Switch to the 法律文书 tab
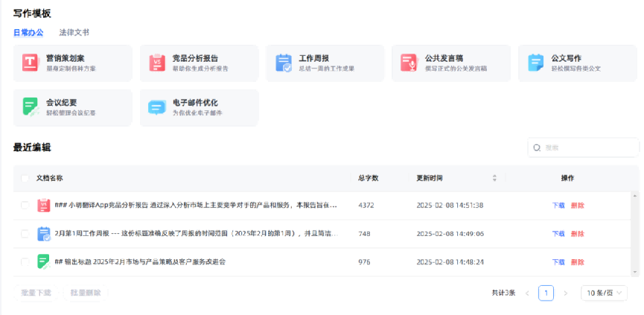The width and height of the screenshot is (644, 315). [74, 33]
